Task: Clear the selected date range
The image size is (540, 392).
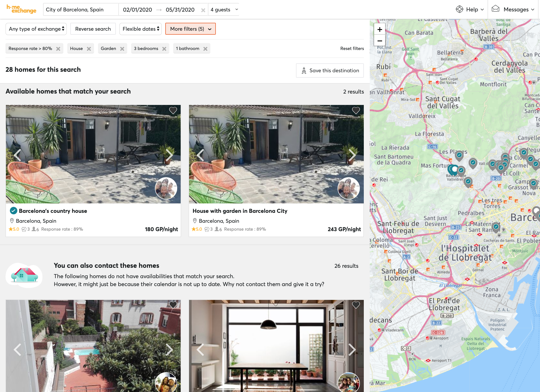Action: point(203,10)
